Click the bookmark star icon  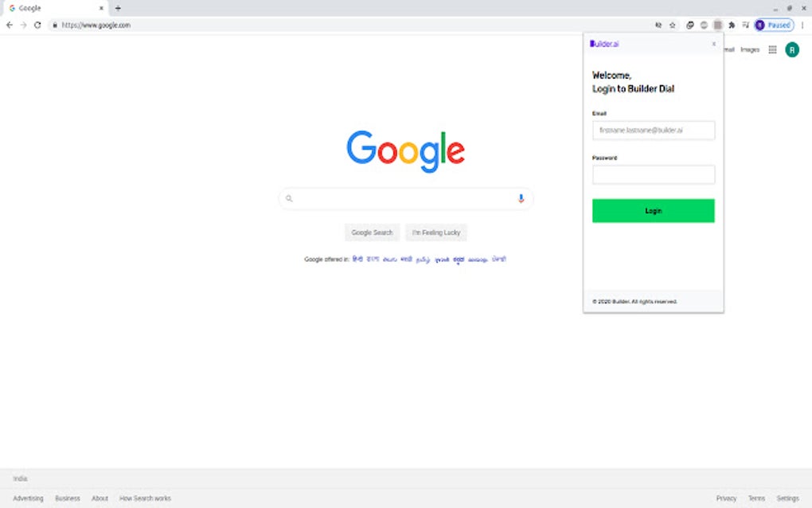tap(671, 25)
